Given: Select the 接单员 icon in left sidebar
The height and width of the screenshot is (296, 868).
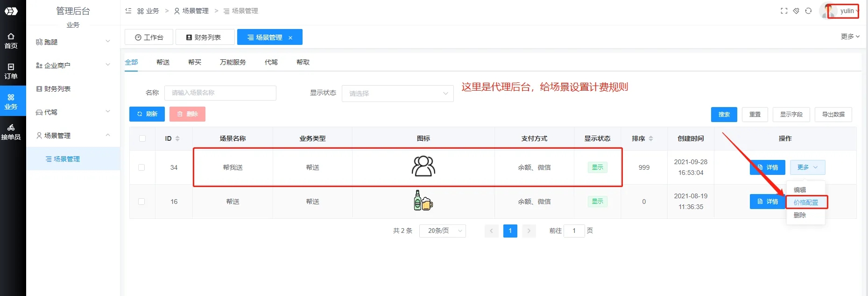Looking at the screenshot, I should tap(11, 132).
